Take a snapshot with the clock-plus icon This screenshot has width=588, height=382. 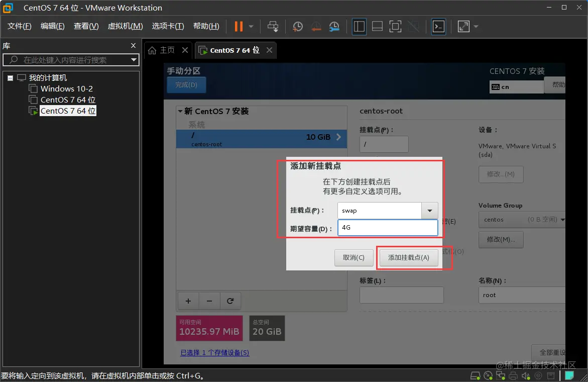pyautogui.click(x=298, y=26)
